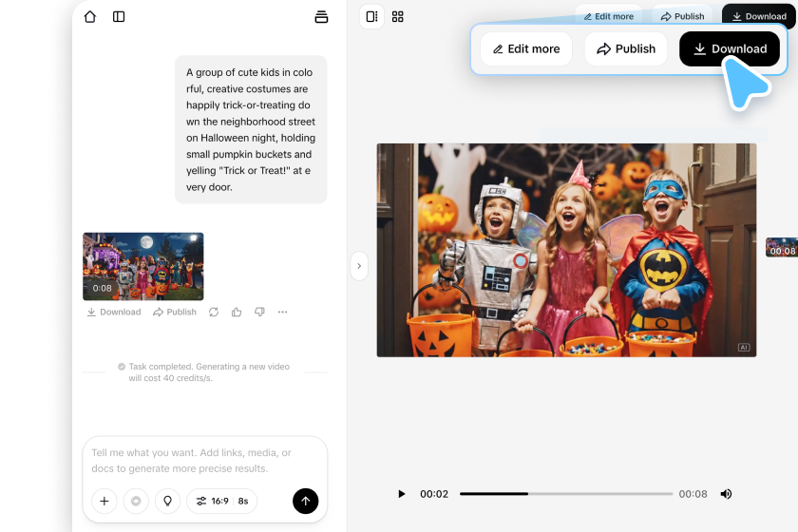Click the prompt input field
Image resolution: width=798 pixels, height=532 pixels.
coord(204,461)
